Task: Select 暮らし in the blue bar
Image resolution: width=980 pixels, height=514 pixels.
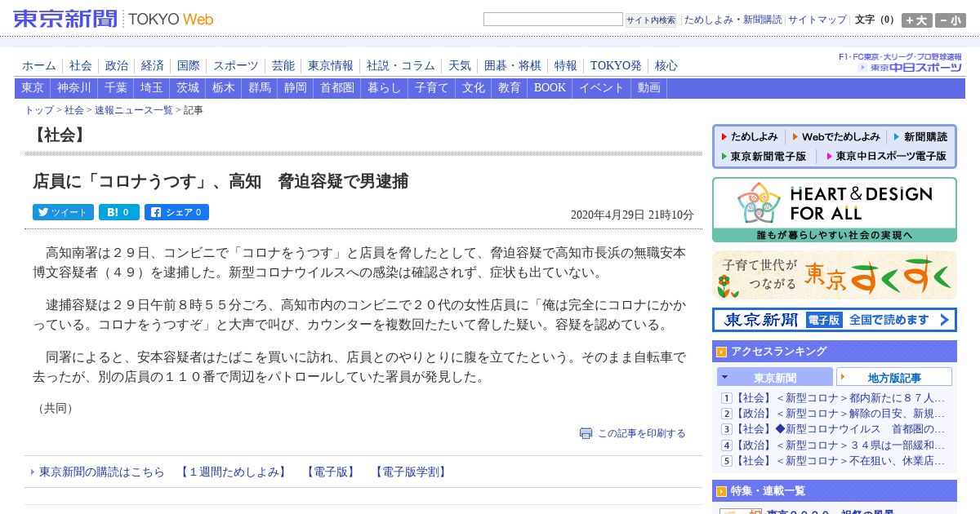Action: tap(385, 88)
